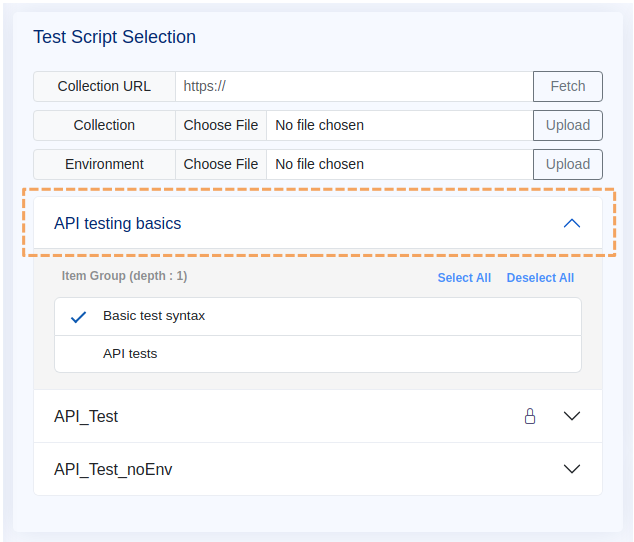Click the lock icon next to API_Test
The height and width of the screenshot is (542, 634).
[x=530, y=416]
